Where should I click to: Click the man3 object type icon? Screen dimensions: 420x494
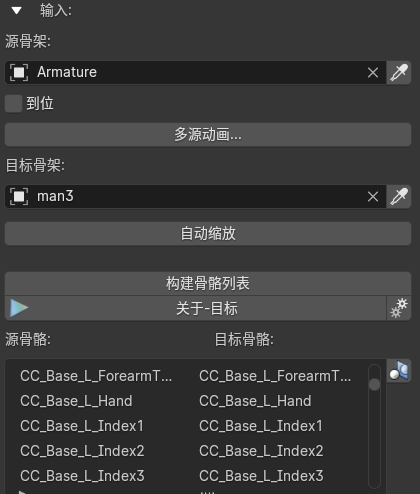pyautogui.click(x=19, y=196)
